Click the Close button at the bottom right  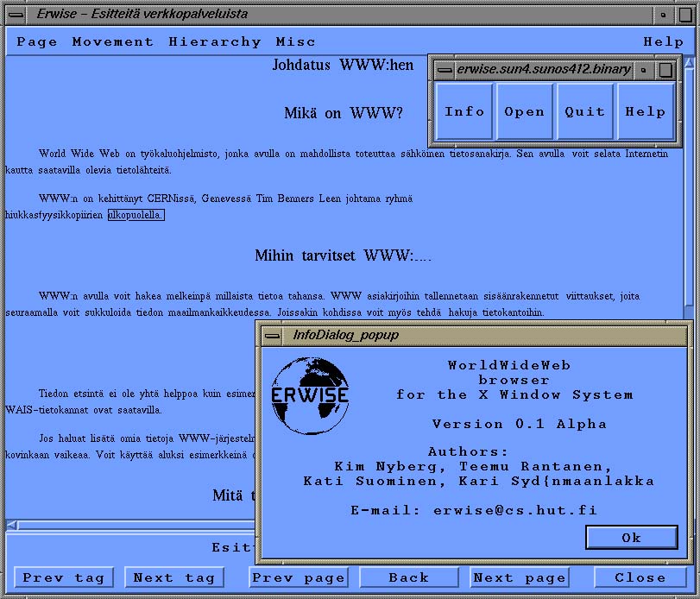640,577
